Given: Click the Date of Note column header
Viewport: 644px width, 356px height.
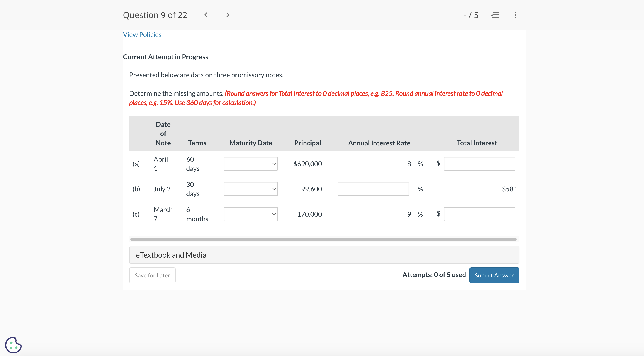Looking at the screenshot, I should tap(163, 133).
